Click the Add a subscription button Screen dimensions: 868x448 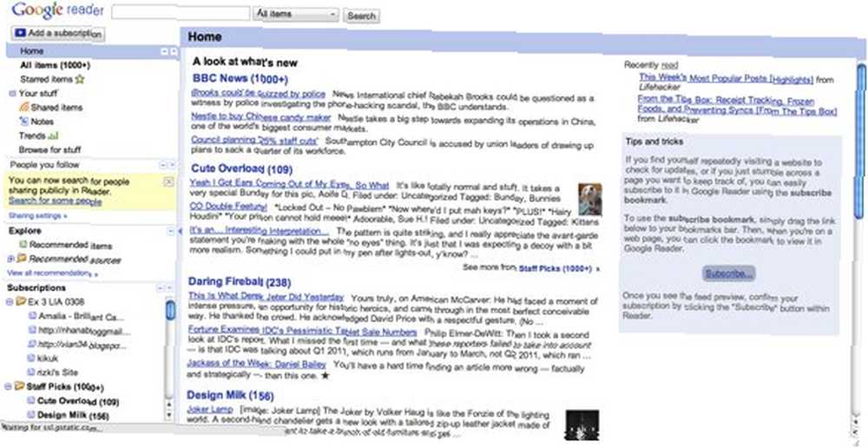[57, 33]
